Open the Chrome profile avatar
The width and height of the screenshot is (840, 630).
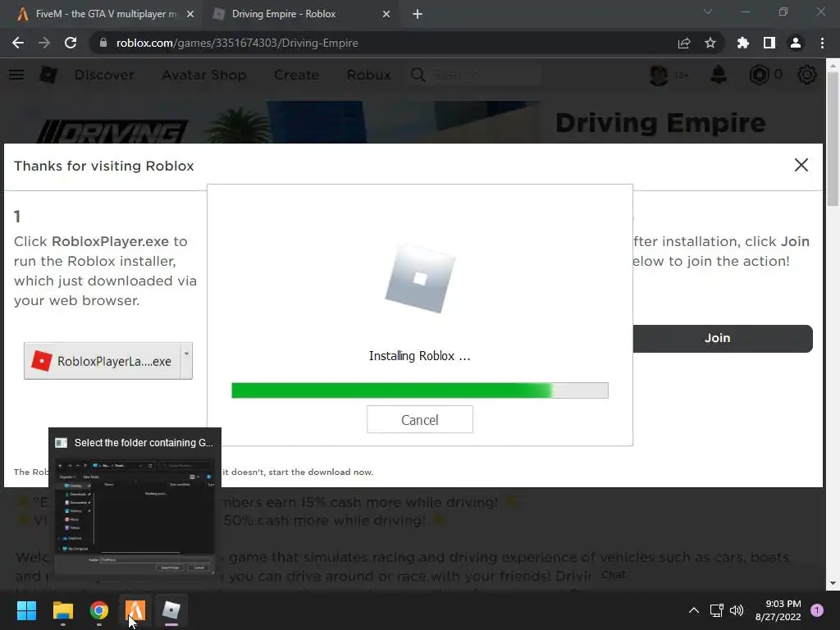[796, 43]
